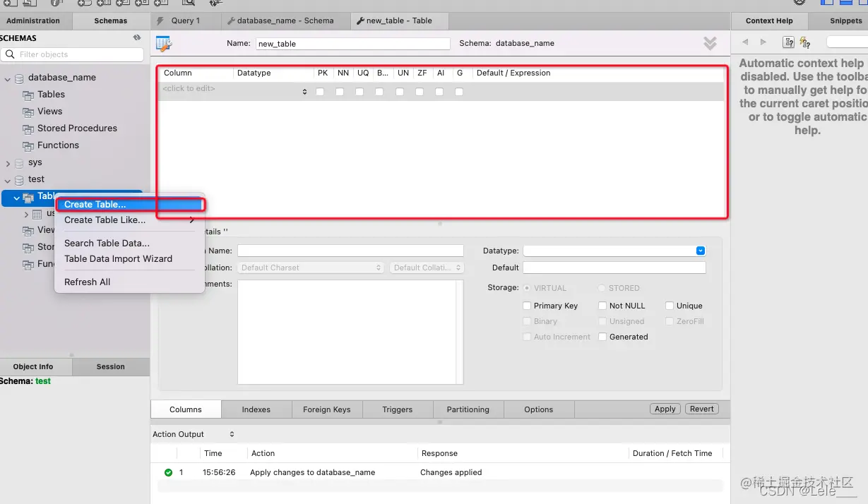Click the automatic context help toggle icon
The height and width of the screenshot is (504, 868).
point(804,42)
